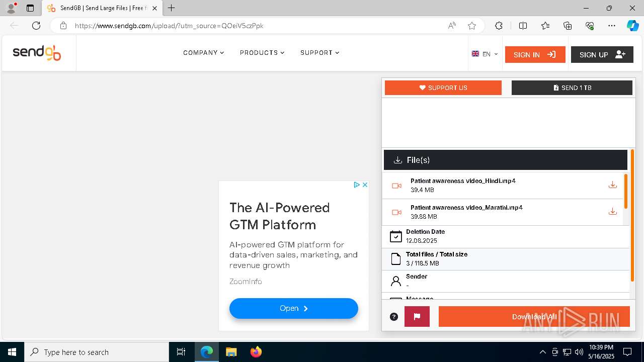Screen dimensions: 644x362
Task: Click the SendGB logo
Action: (x=37, y=53)
